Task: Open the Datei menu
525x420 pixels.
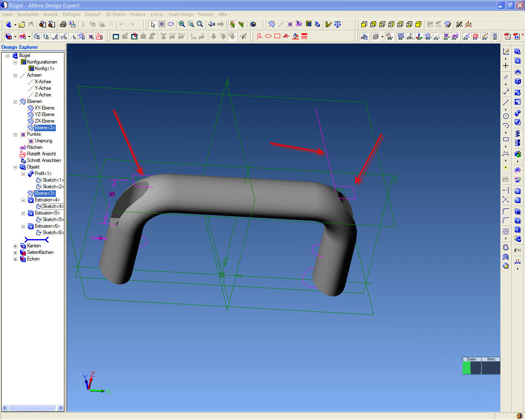Action: [x=7, y=14]
